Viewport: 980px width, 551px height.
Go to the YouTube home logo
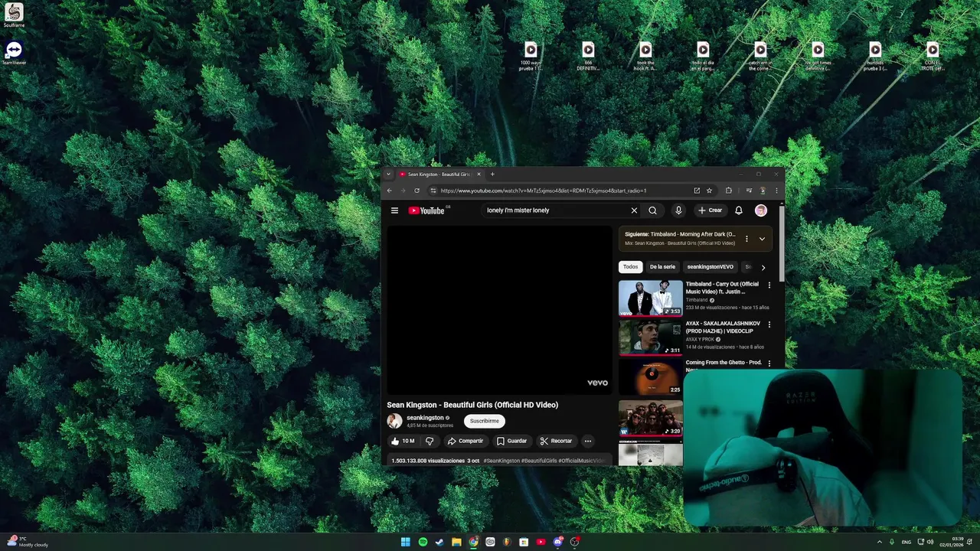click(x=426, y=210)
